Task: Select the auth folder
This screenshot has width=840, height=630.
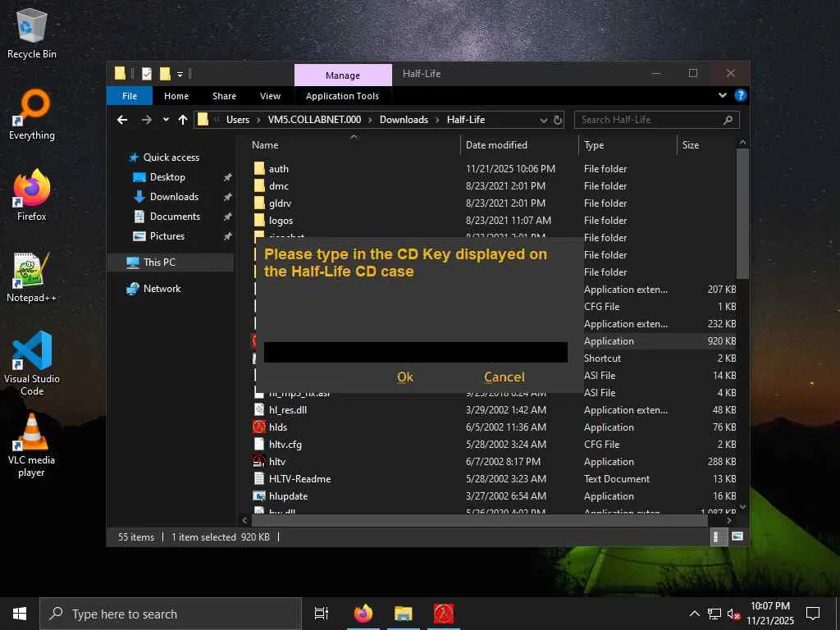Action: 279,169
